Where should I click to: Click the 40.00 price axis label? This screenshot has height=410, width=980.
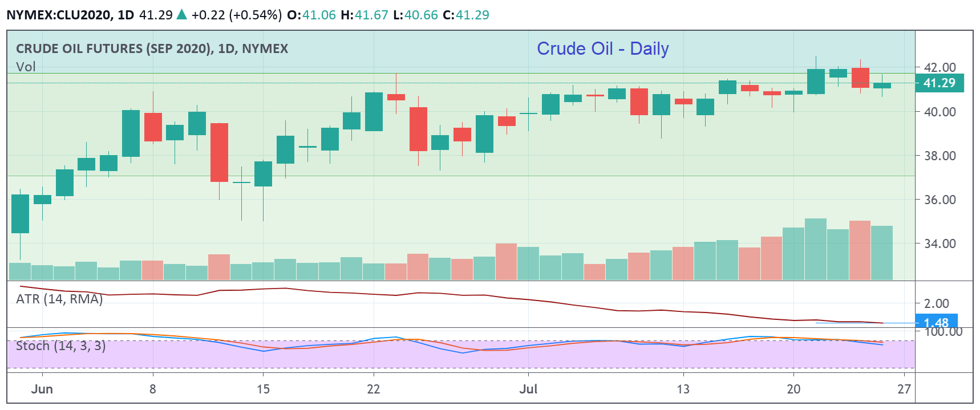939,112
